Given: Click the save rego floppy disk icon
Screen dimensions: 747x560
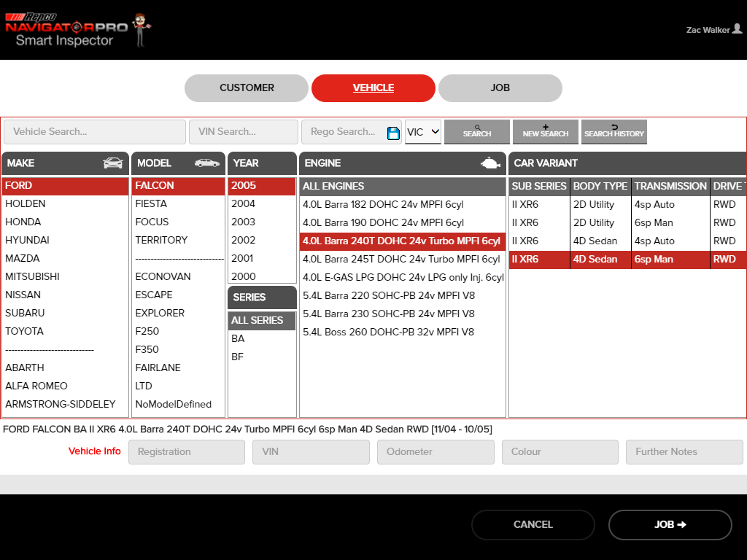Looking at the screenshot, I should pos(393,133).
